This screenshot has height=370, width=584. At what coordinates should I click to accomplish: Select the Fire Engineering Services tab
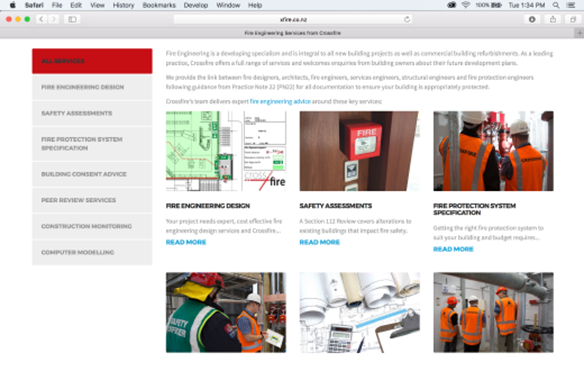(292, 33)
